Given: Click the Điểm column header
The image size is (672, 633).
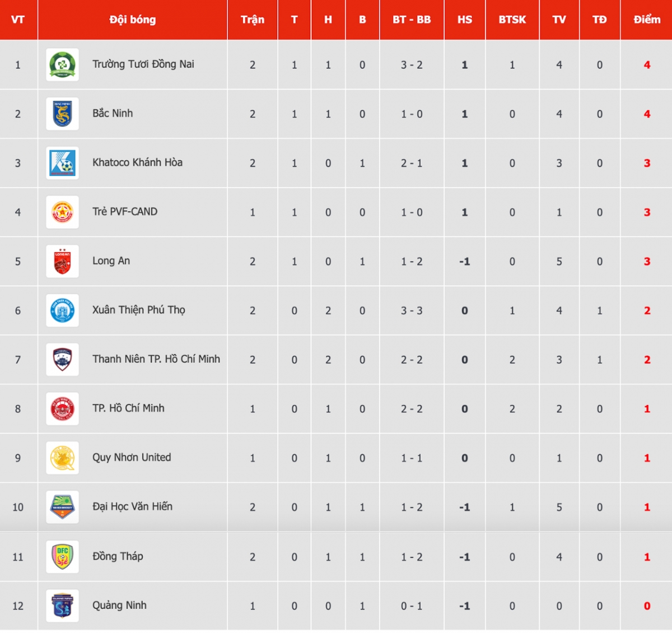Looking at the screenshot, I should tap(647, 20).
